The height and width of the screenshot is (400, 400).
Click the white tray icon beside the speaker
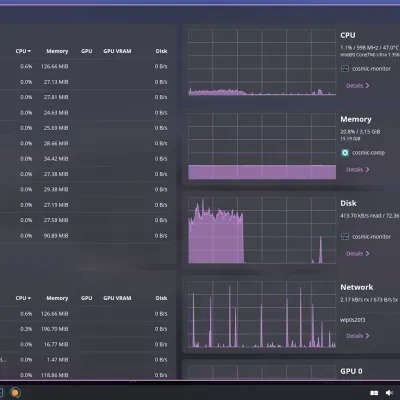374,393
